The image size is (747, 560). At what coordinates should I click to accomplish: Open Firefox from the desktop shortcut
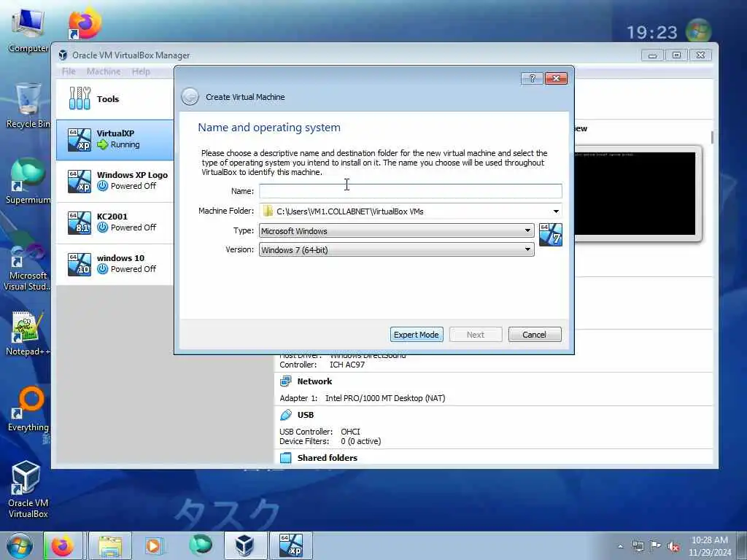coord(85,24)
